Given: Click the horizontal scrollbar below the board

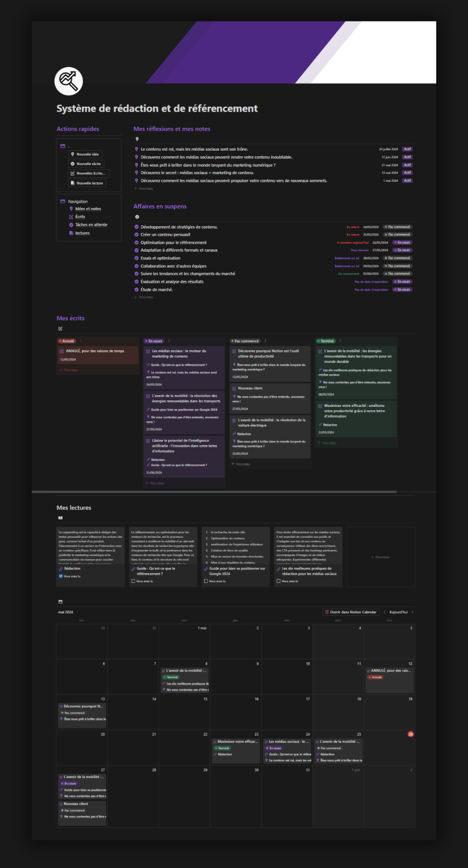Looking at the screenshot, I should click(214, 492).
